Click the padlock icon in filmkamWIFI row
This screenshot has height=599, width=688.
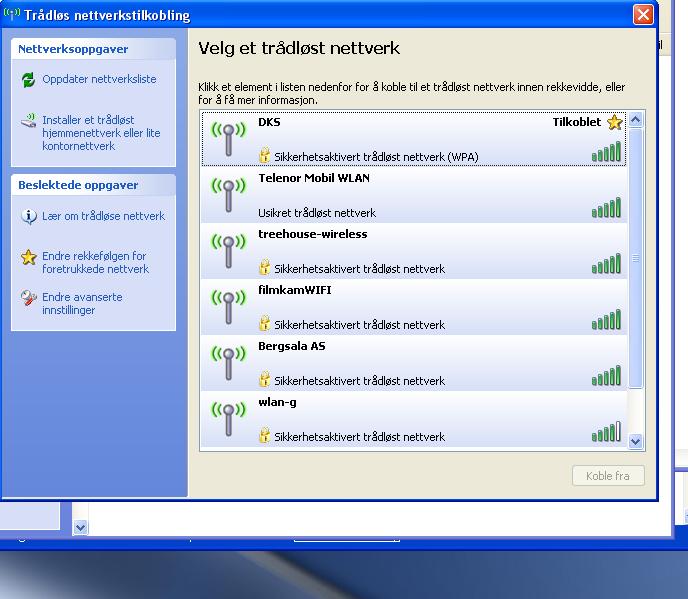[x=265, y=323]
